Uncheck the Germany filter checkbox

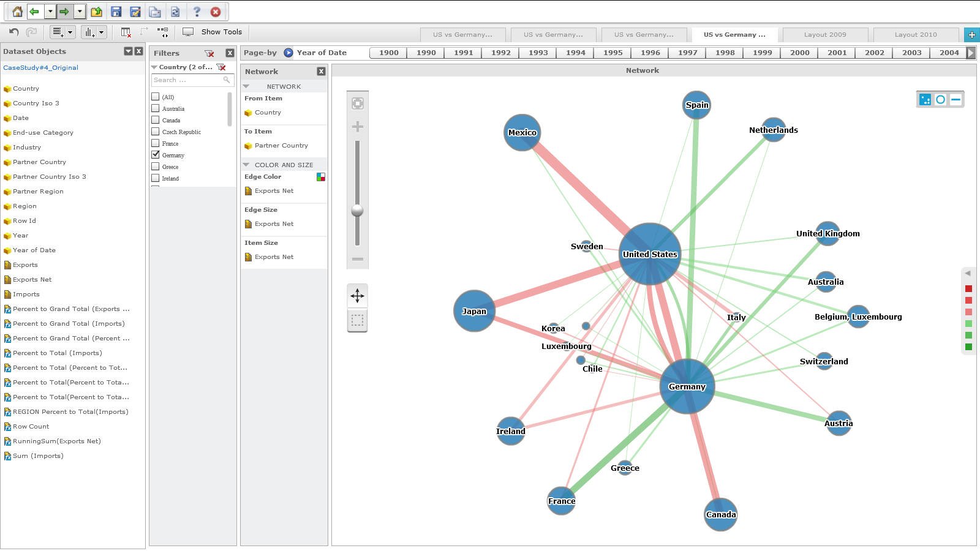coord(156,155)
